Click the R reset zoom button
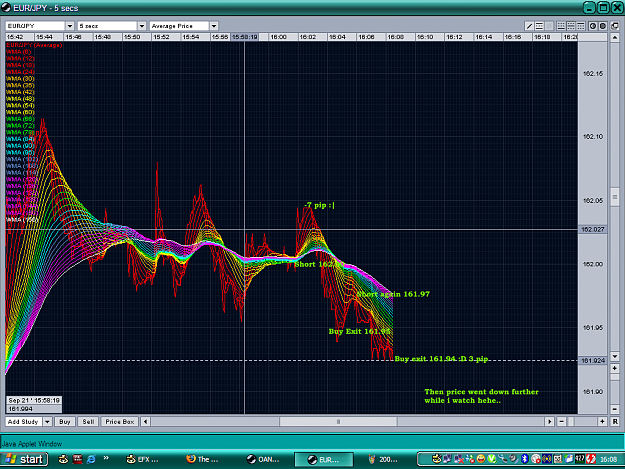 click(615, 422)
